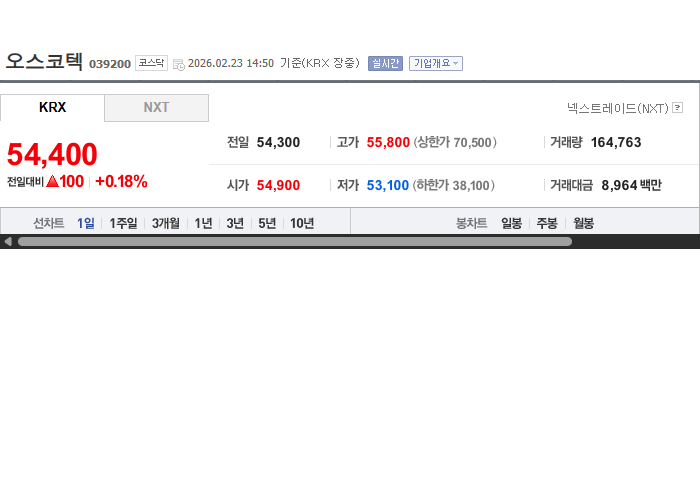700x490 pixels.
Task: Switch to the NXT tab
Action: [156, 108]
